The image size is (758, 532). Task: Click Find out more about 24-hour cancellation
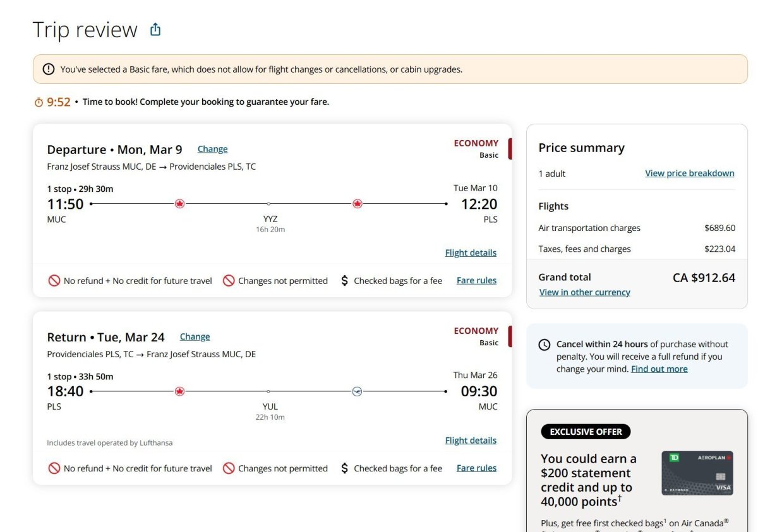point(659,369)
